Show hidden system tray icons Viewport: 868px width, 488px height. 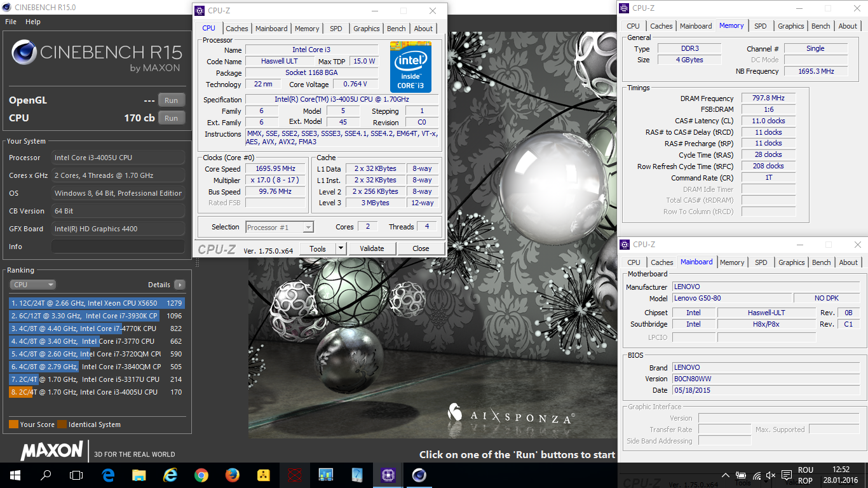click(x=726, y=475)
